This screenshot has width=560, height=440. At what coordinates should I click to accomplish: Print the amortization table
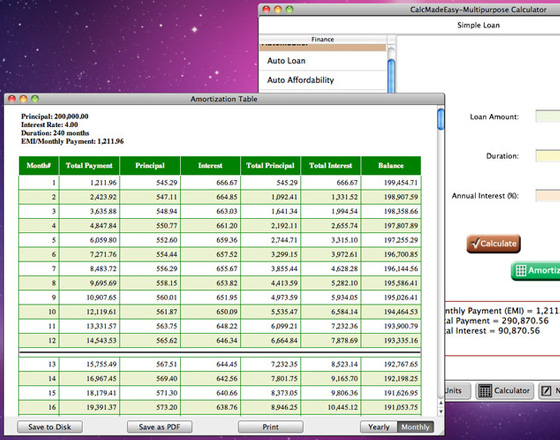coord(270,427)
